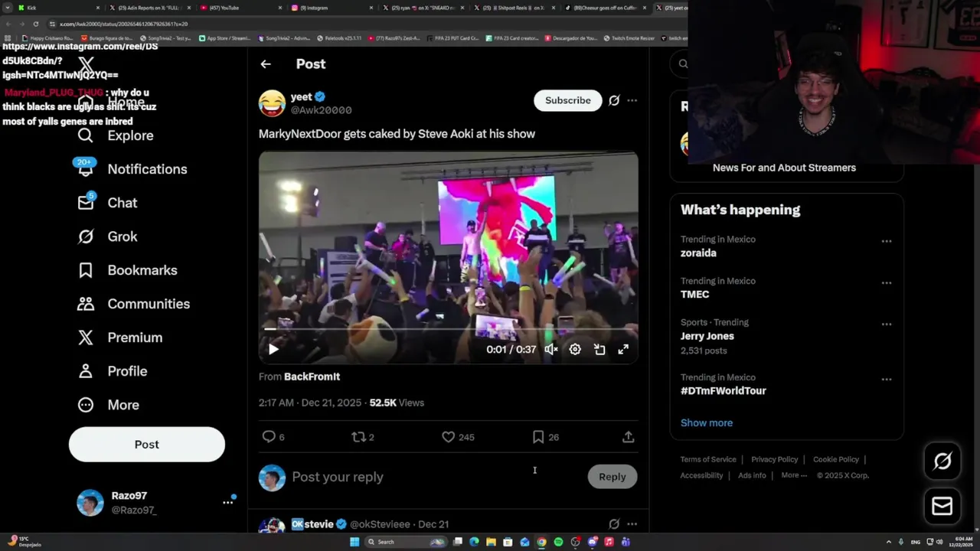Seek along the video progress bar
This screenshot has width=980, height=551.
[x=448, y=330]
